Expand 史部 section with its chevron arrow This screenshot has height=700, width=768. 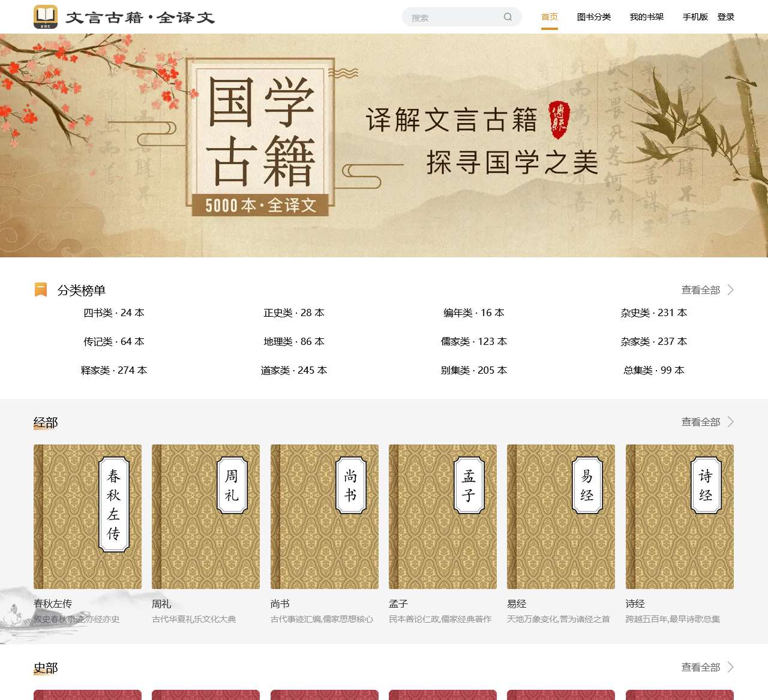(730, 667)
